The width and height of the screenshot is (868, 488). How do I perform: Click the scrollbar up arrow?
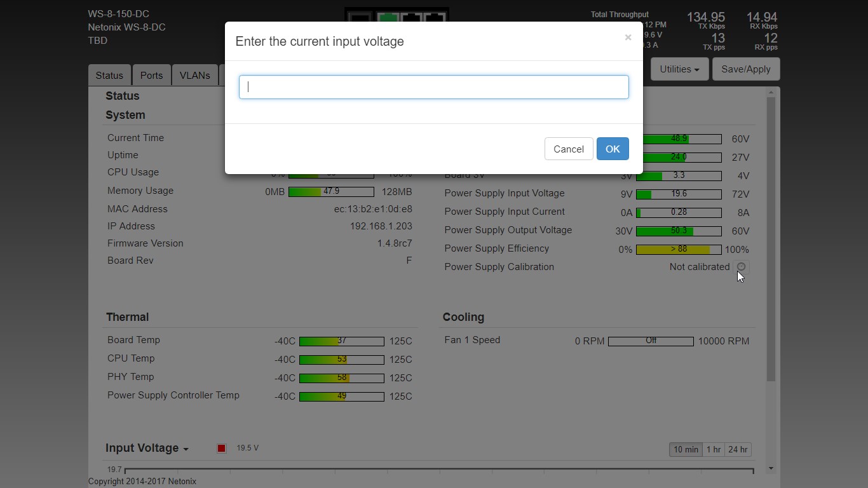point(771,93)
